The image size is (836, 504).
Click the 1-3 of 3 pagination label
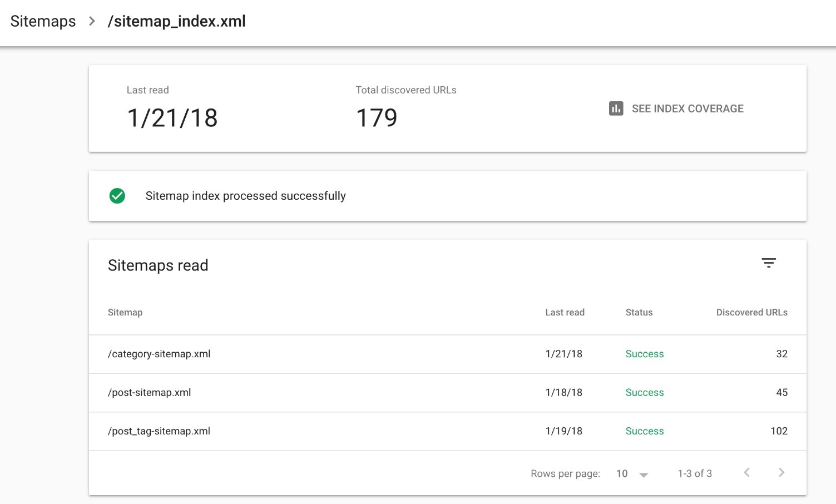pos(695,473)
